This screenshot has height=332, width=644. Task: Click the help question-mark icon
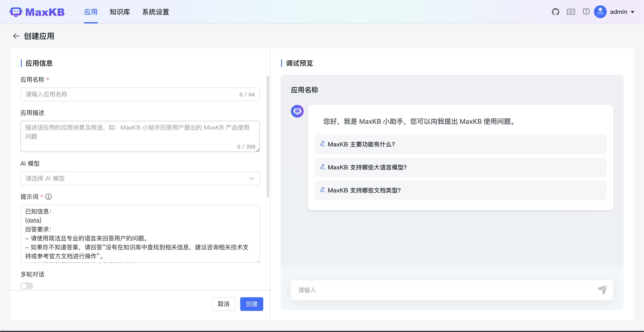tap(586, 12)
